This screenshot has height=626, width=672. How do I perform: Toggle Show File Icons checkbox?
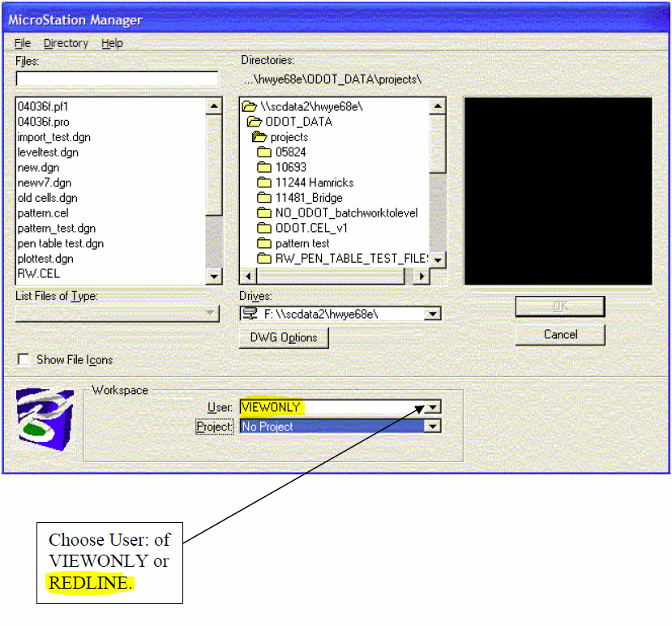point(24,359)
